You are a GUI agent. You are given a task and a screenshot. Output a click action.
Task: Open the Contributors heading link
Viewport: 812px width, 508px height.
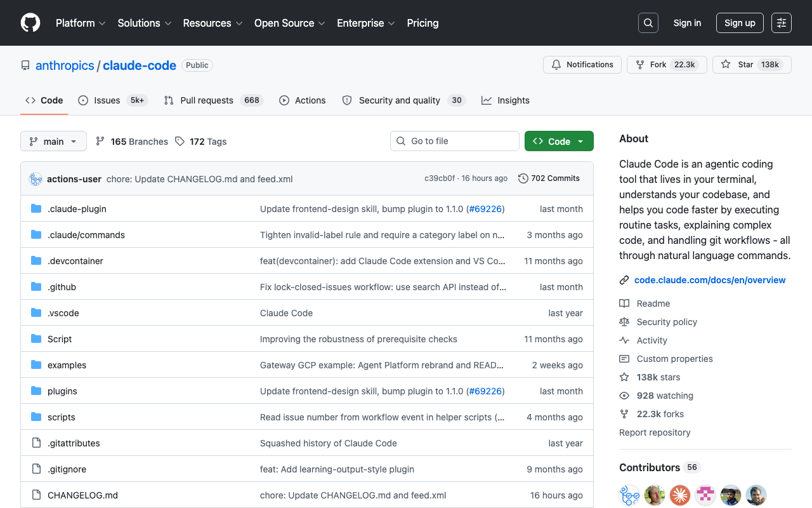[660, 467]
